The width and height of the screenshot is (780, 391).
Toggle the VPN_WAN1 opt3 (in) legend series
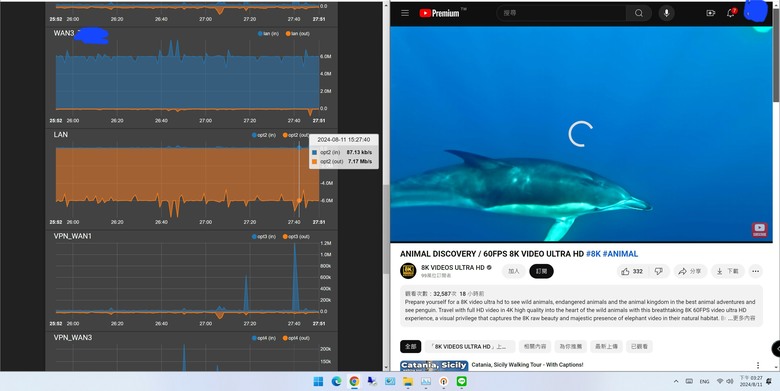point(264,236)
